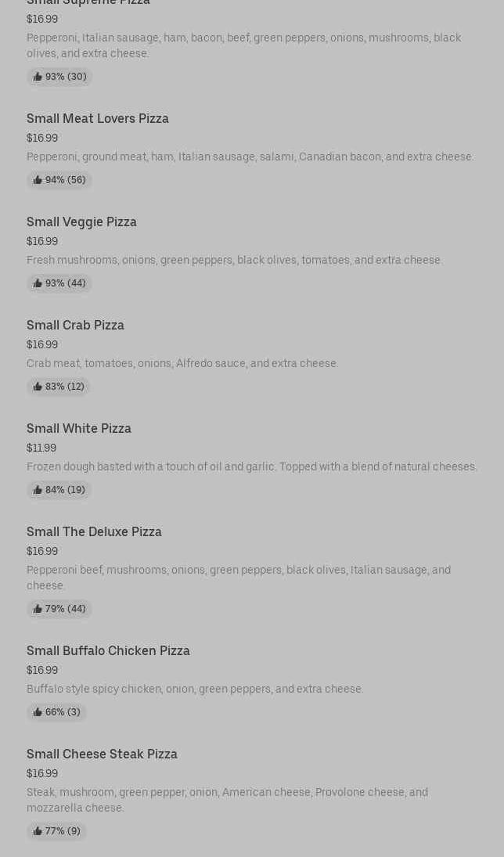Select Small Buffalo Chicken Pizza title
504x857 pixels.
click(108, 651)
